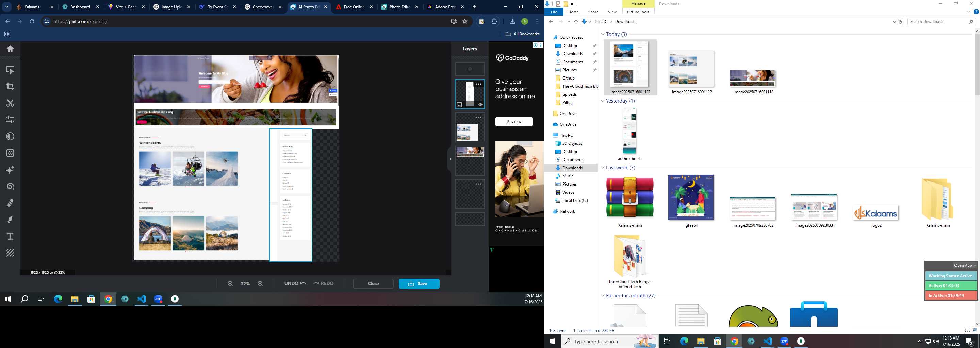Reload the Pixlr page in Chrome
Viewport: 980px width, 348px height.
click(x=32, y=22)
